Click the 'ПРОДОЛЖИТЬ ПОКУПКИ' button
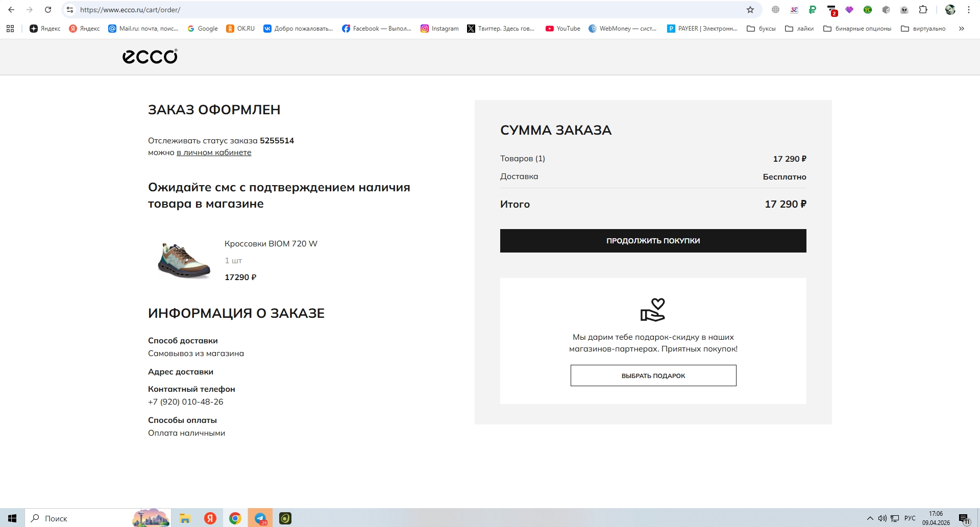The height and width of the screenshot is (527, 980). (x=653, y=241)
